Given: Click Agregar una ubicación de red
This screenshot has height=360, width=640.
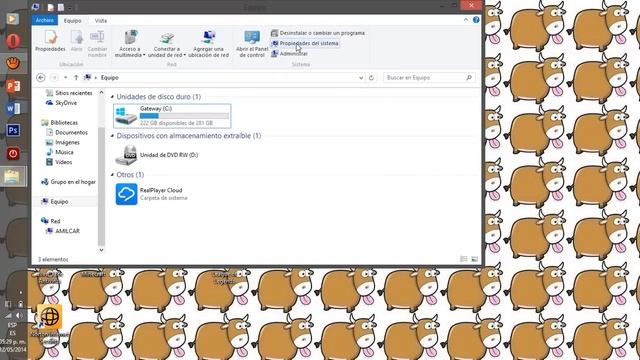Looking at the screenshot, I should [209, 43].
